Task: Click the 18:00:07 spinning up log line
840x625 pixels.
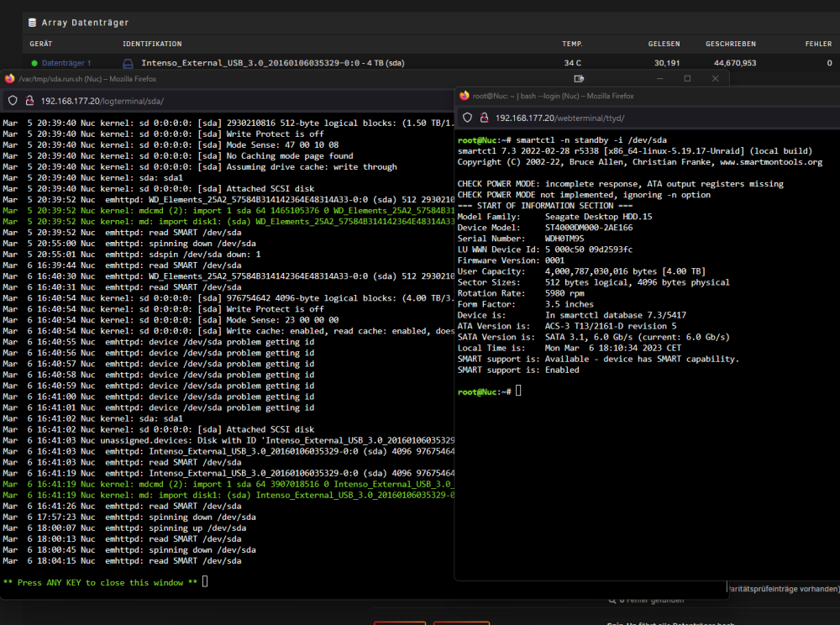Action: [x=124, y=528]
